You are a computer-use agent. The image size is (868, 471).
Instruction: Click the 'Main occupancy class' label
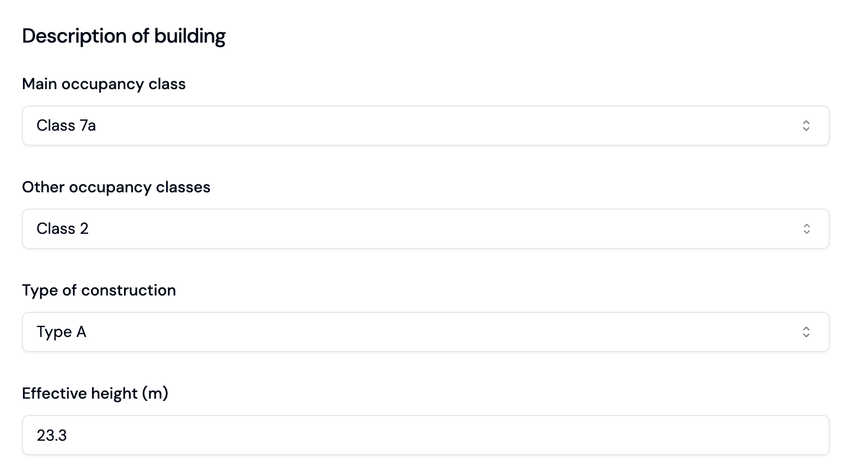pos(104,84)
